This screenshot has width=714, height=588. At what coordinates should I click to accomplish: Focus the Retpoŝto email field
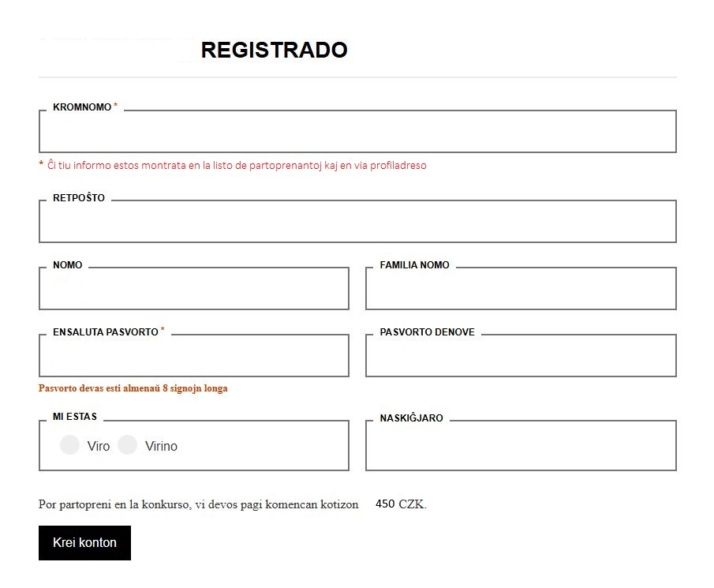click(357, 222)
